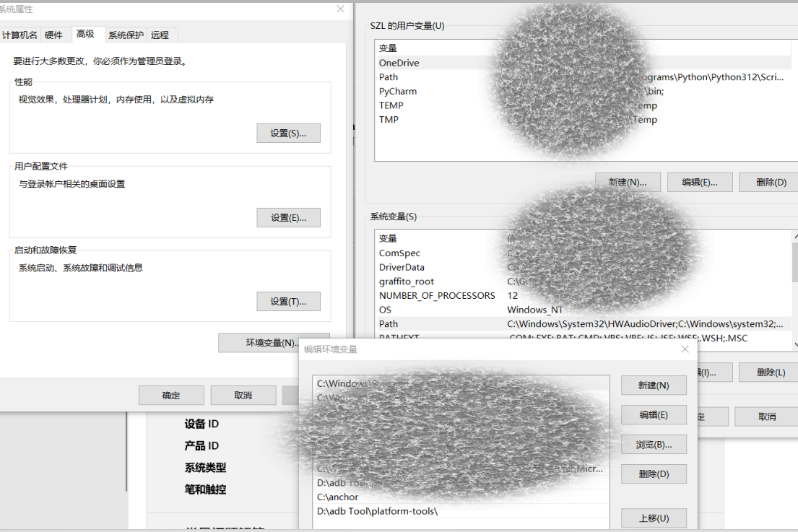The image size is (798, 532).
Task: Click 产品 ID label in settings page
Action: [201, 445]
